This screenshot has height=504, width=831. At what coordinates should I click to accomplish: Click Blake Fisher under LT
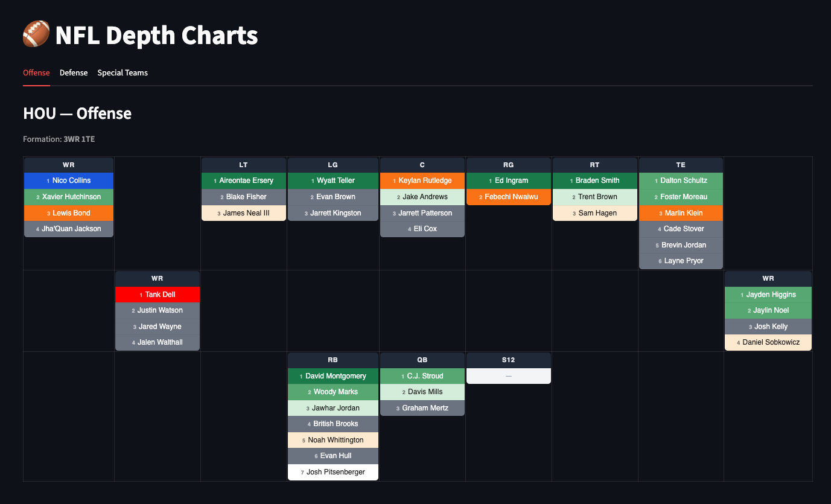pyautogui.click(x=244, y=197)
